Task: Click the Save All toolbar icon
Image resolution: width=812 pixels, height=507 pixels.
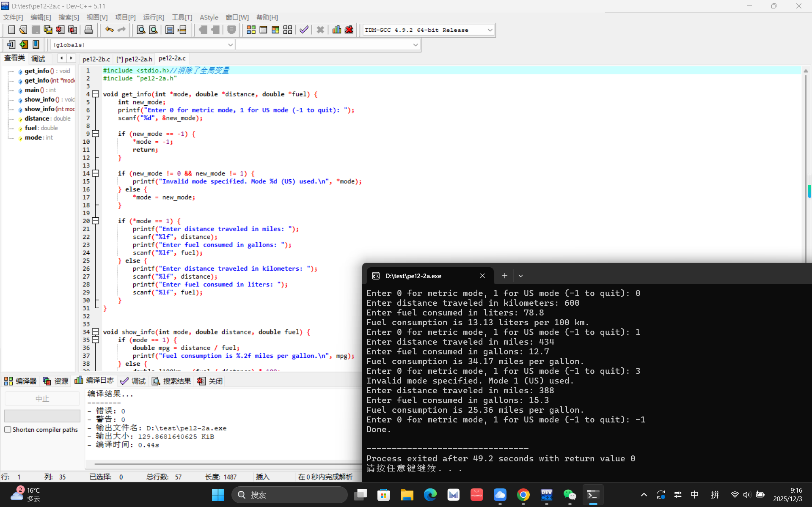Action: pyautogui.click(x=48, y=30)
